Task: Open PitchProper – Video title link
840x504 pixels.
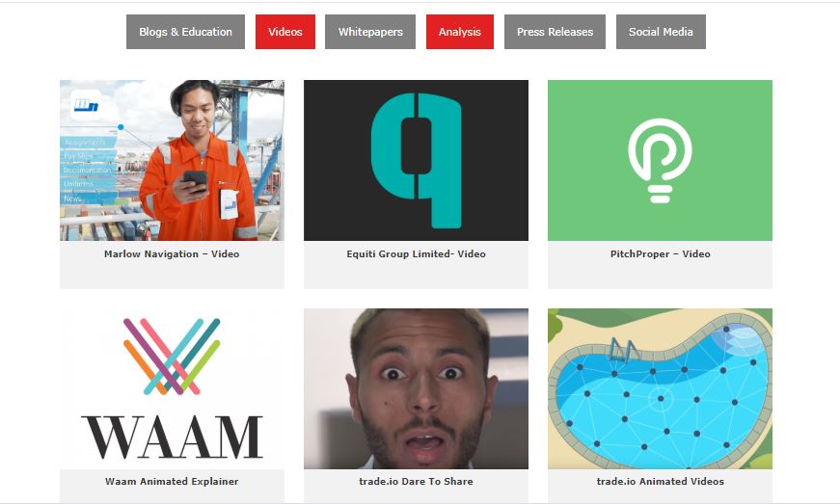Action: pyautogui.click(x=660, y=253)
